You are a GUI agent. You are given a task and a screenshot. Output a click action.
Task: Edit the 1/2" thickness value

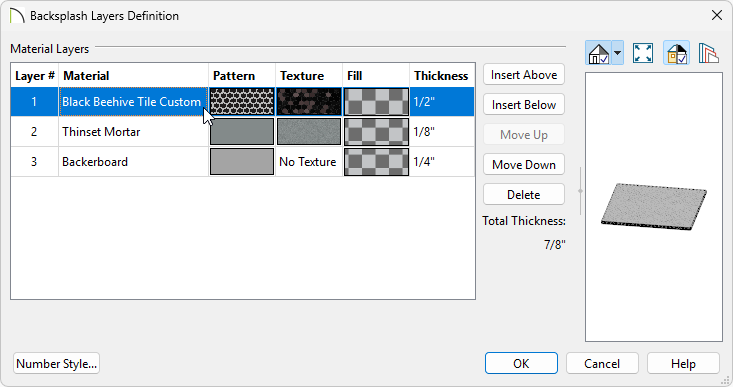[442, 101]
